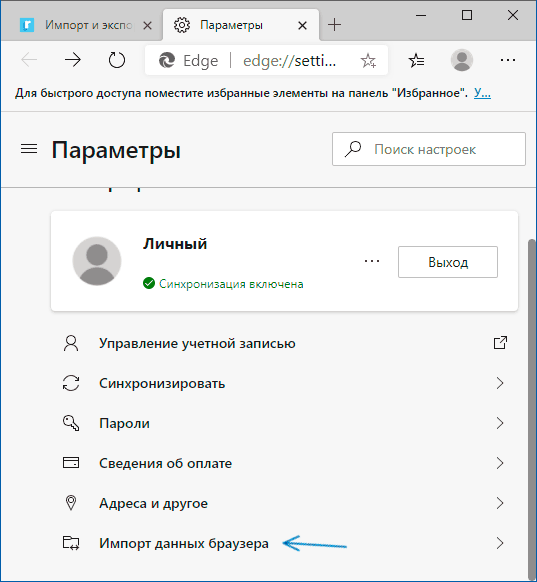Click the Личный profile picture
This screenshot has width=537, height=582.
[x=97, y=261]
